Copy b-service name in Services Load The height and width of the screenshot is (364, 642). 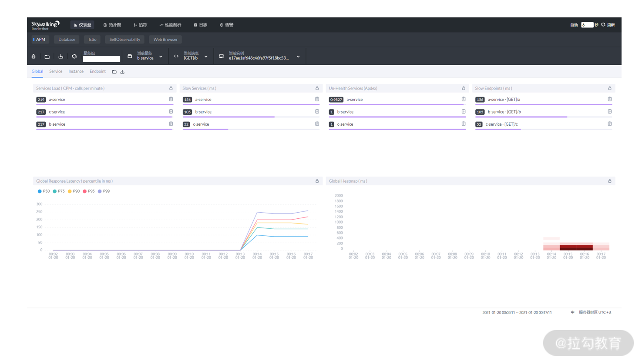(x=171, y=124)
